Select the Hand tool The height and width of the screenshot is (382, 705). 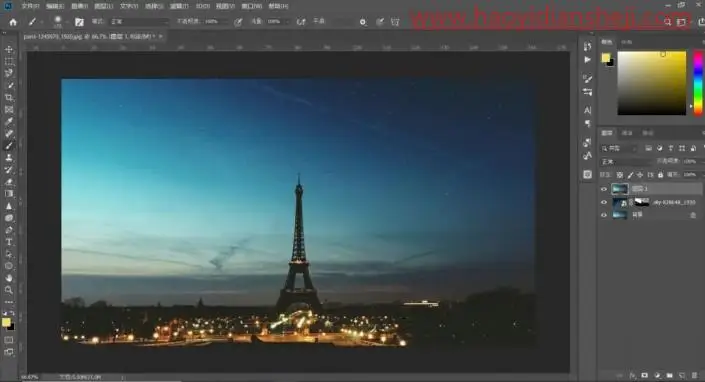point(9,278)
